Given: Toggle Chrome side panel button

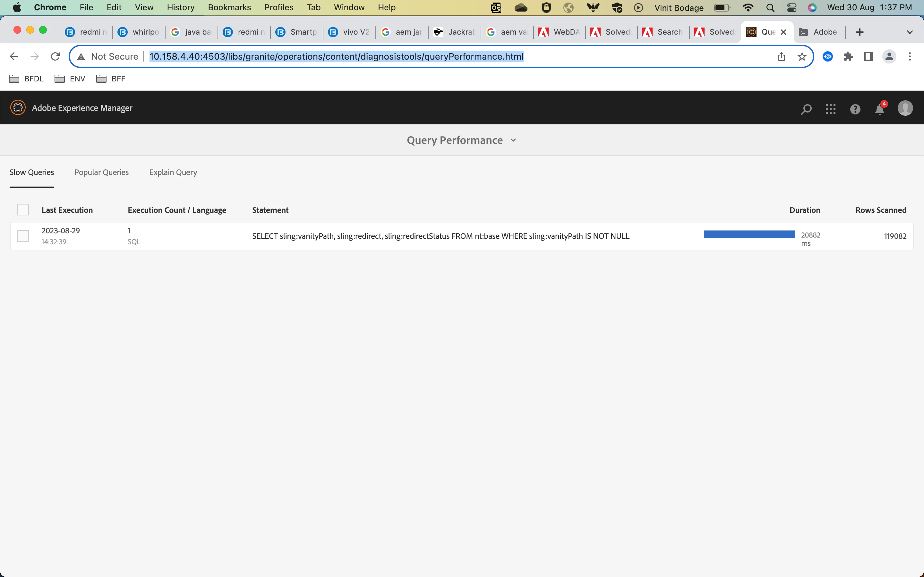Looking at the screenshot, I should (868, 56).
